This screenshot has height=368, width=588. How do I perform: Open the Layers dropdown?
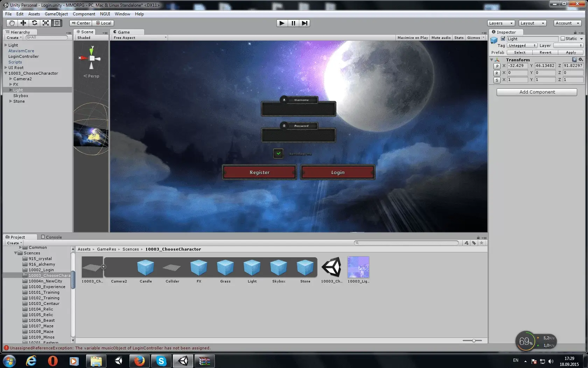501,23
